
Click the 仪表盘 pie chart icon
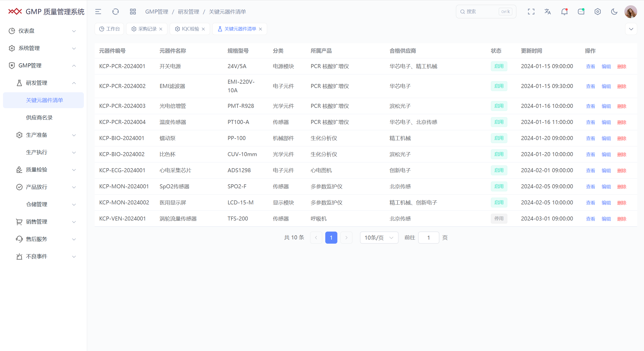tap(12, 31)
